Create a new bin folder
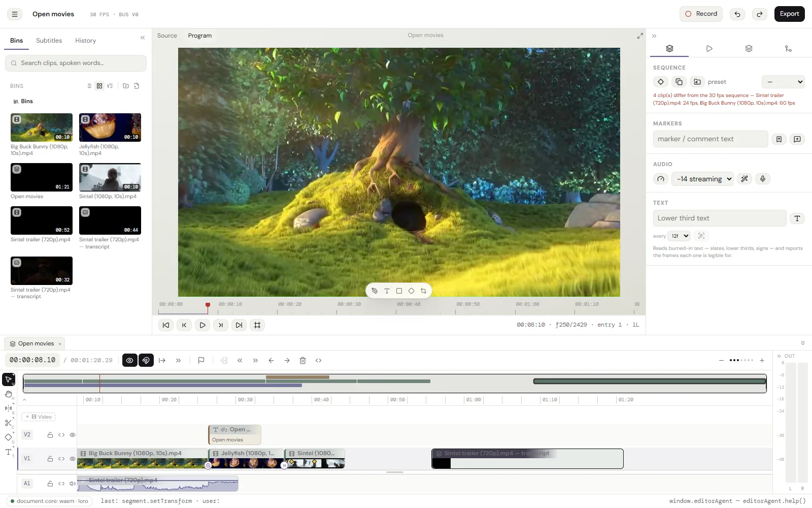The width and height of the screenshot is (812, 508). pyautogui.click(x=126, y=86)
